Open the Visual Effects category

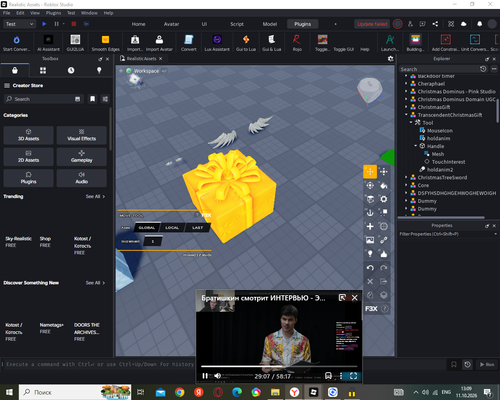82,135
